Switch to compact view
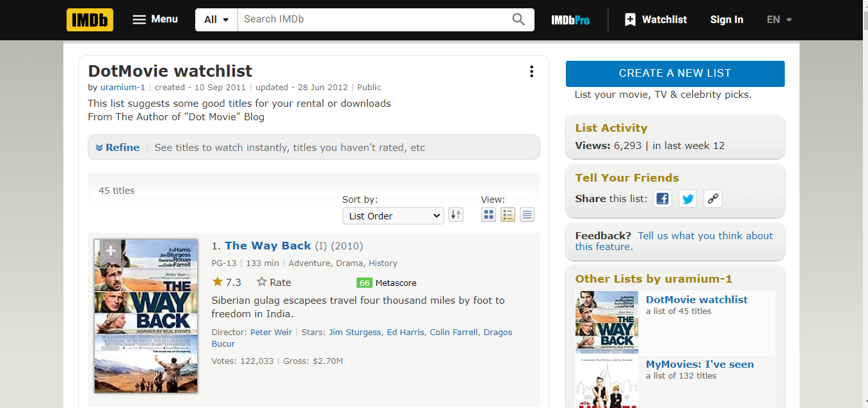Image resolution: width=868 pixels, height=408 pixels. coord(527,215)
